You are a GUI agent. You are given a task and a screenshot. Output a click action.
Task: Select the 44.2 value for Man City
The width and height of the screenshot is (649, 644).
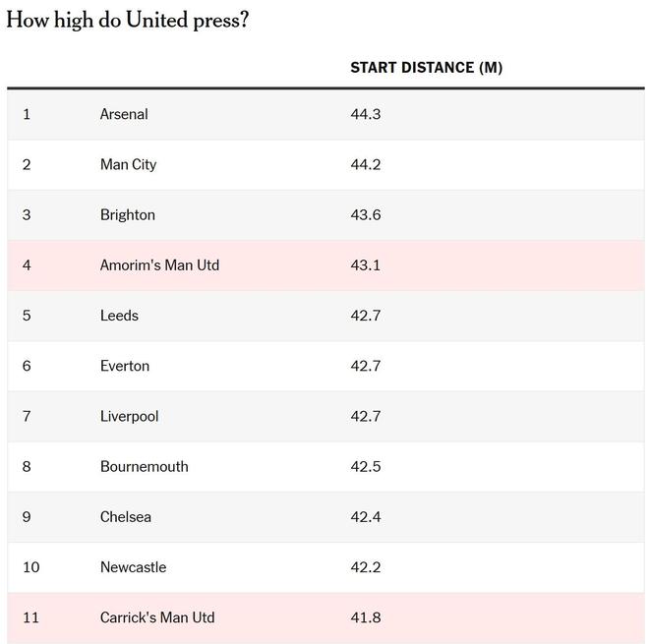point(365,164)
